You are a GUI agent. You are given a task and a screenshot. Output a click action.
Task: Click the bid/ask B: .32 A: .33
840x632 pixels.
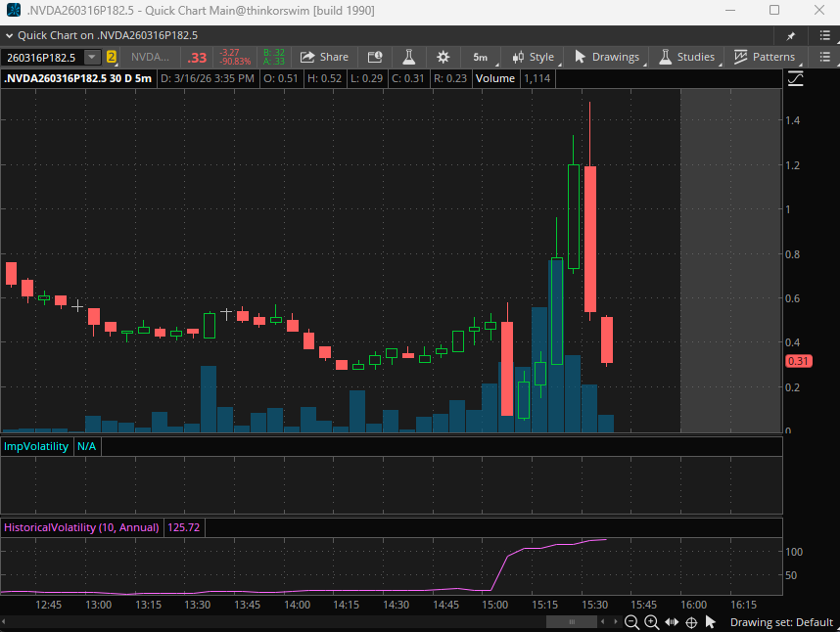tap(274, 57)
